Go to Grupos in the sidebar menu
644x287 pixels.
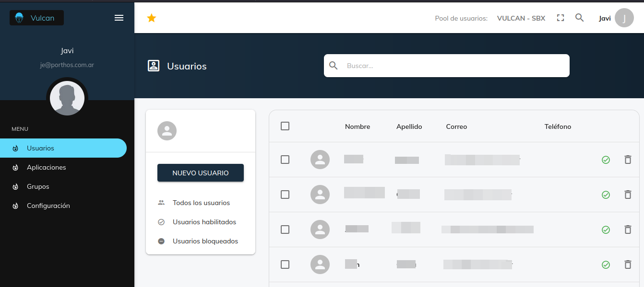coord(38,186)
